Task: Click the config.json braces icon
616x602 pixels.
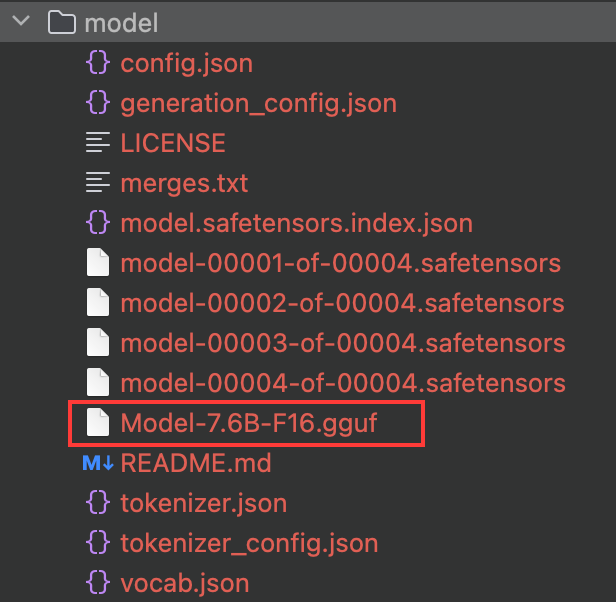Action: point(97,64)
